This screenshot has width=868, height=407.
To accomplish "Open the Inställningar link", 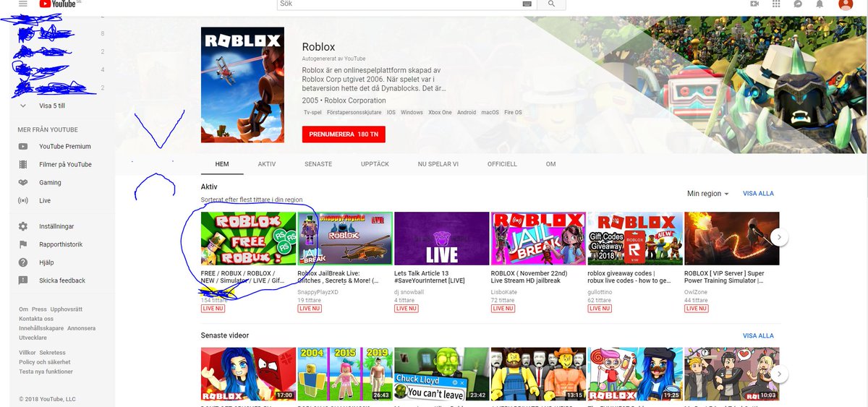I will (56, 226).
